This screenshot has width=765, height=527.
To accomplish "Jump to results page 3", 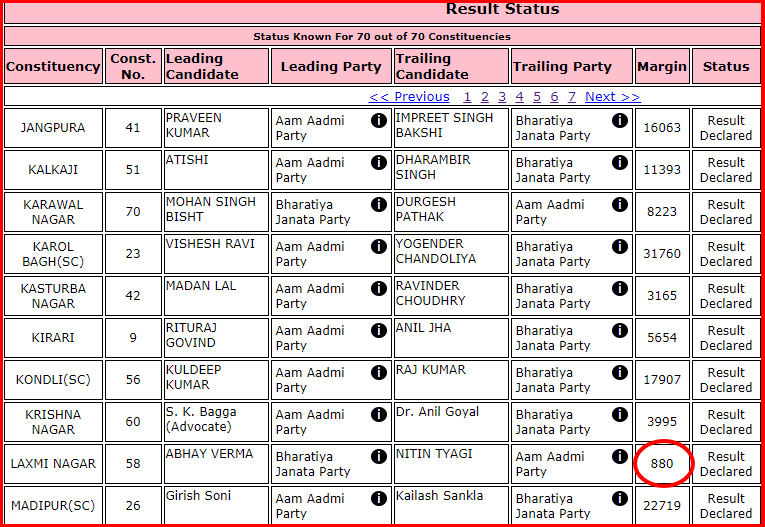I will click(502, 97).
